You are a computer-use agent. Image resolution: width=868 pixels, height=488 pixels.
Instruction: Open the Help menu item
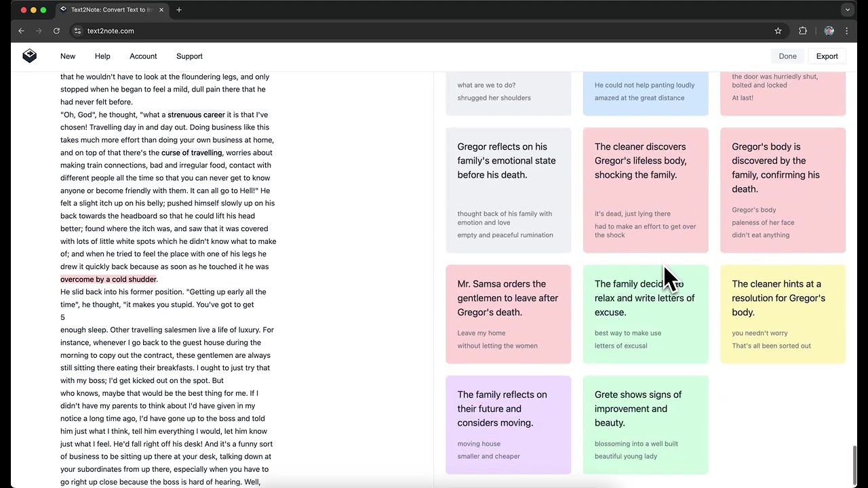point(102,56)
